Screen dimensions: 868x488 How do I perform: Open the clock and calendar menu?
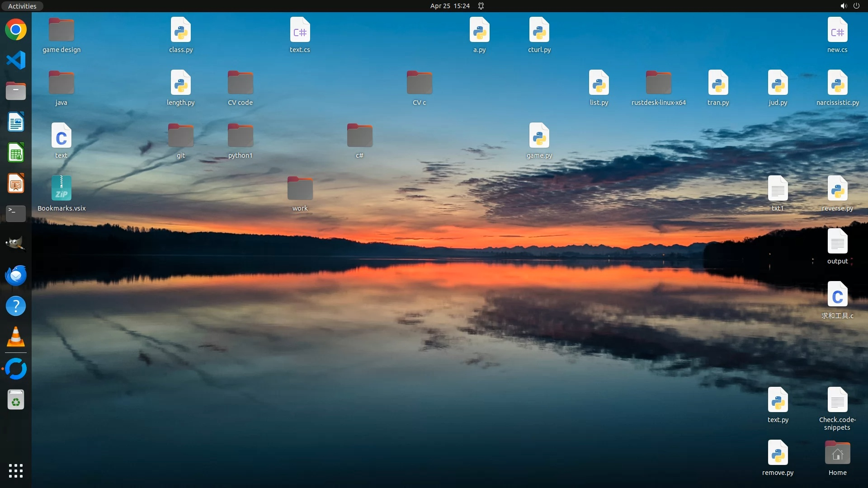[449, 6]
